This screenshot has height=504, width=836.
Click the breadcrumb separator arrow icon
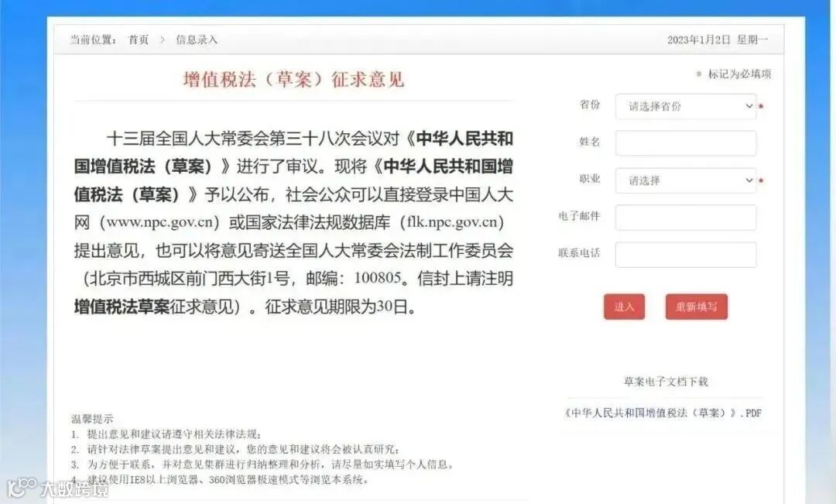click(x=163, y=39)
